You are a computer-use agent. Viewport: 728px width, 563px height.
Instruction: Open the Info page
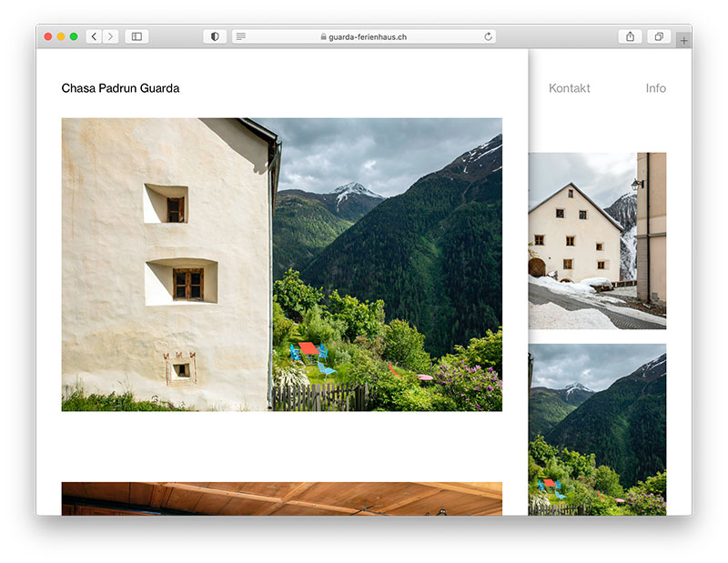pos(655,88)
